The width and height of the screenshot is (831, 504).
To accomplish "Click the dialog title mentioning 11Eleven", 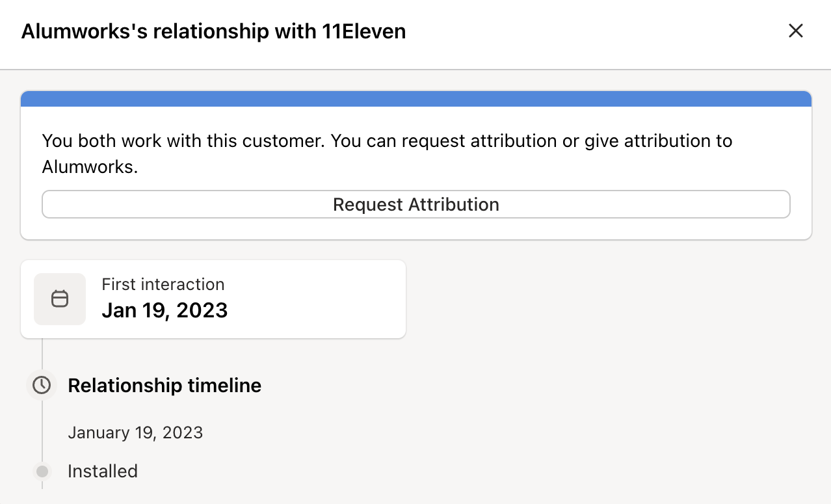I will pyautogui.click(x=213, y=31).
